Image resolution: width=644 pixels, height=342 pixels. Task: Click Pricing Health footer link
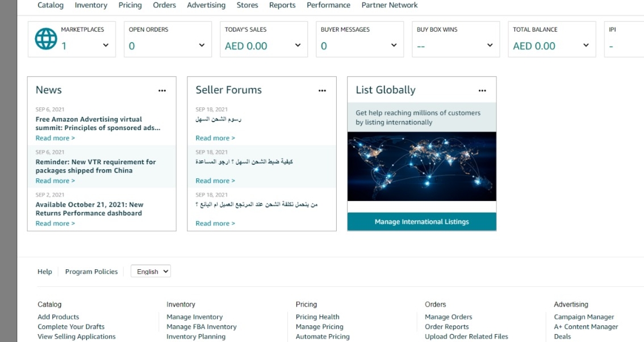317,317
